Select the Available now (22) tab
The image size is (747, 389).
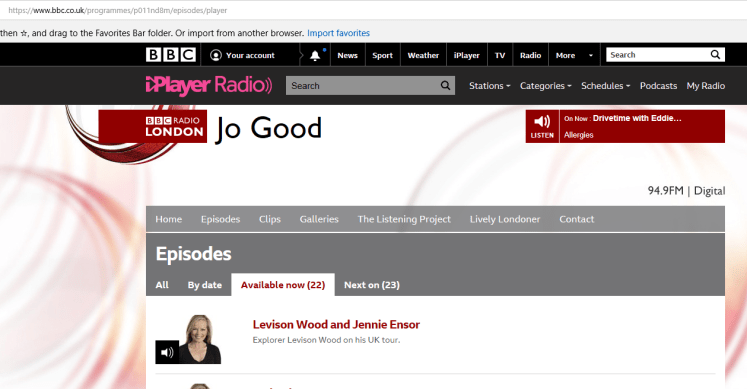click(283, 285)
